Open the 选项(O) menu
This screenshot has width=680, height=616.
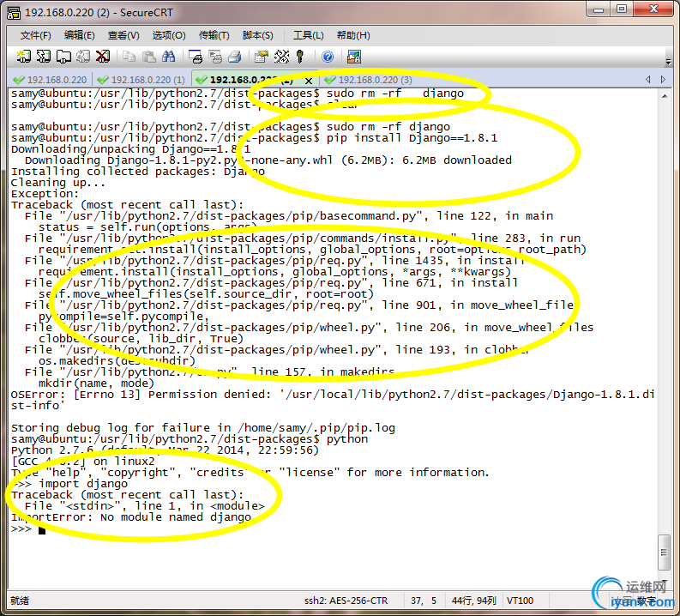coord(169,35)
